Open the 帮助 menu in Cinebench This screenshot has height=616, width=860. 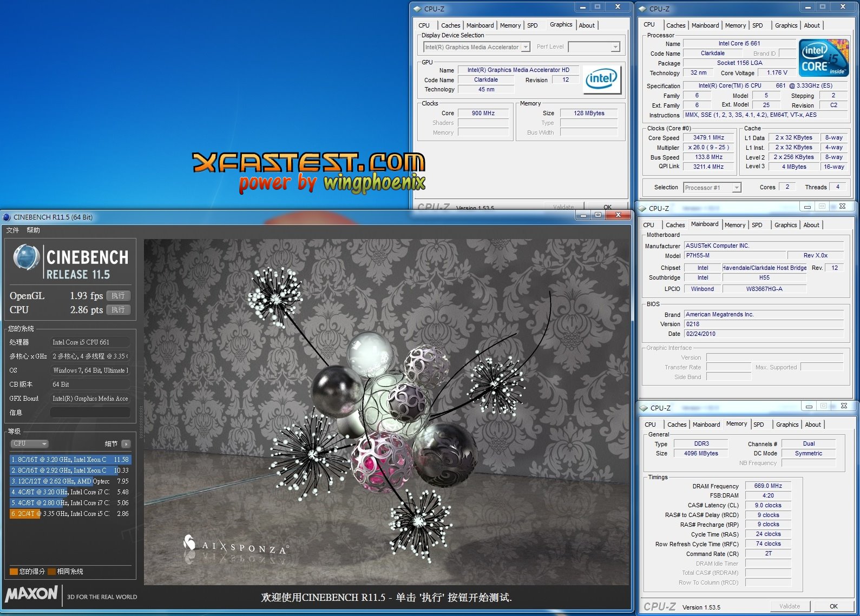pos(33,230)
